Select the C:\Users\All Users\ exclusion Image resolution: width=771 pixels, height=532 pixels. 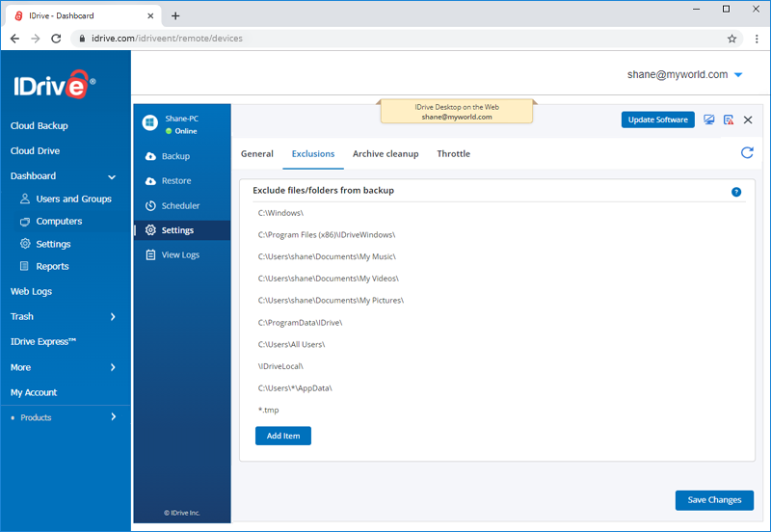pyautogui.click(x=292, y=344)
